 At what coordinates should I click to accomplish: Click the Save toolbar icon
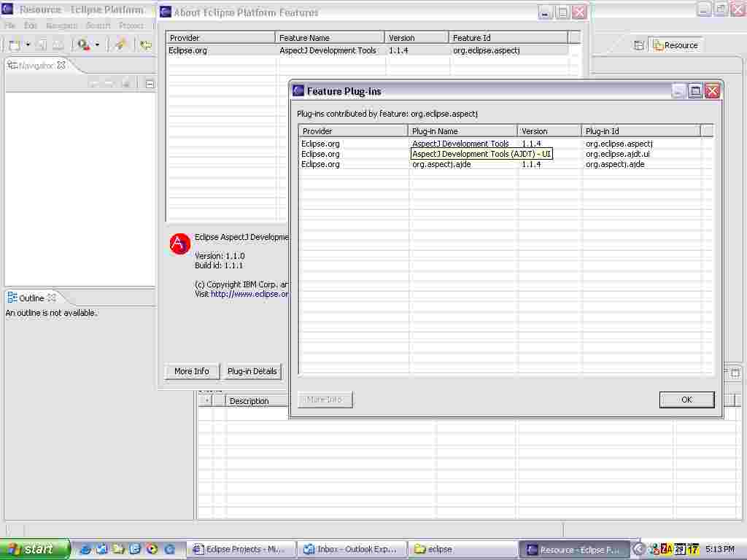pos(42,45)
